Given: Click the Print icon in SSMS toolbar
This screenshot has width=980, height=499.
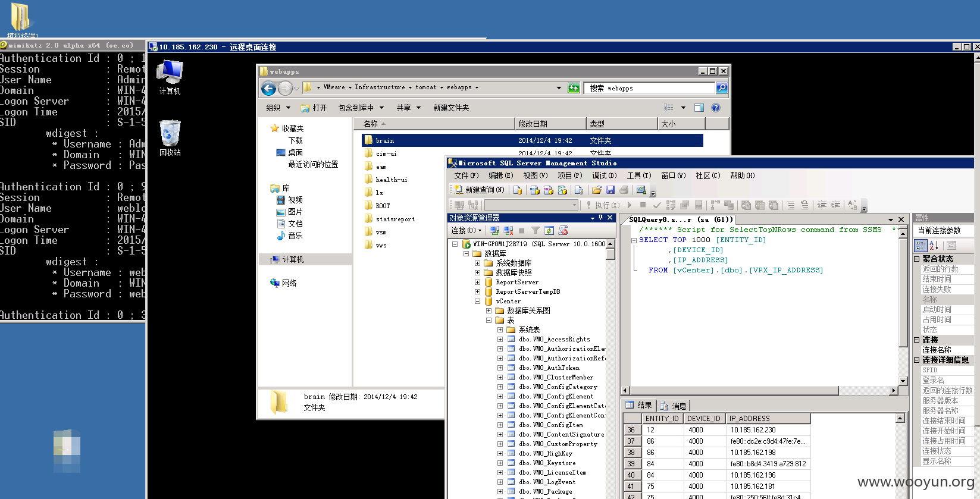Looking at the screenshot, I should [x=624, y=190].
